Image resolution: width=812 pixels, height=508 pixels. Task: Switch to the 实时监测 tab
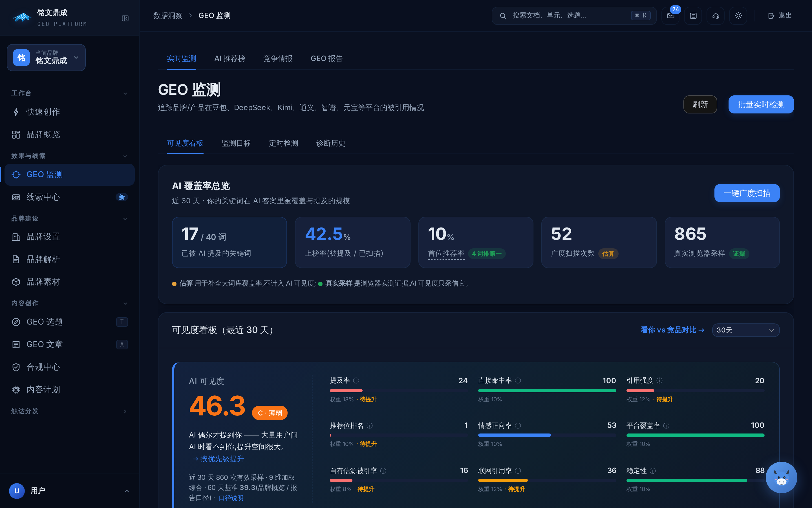click(x=182, y=58)
